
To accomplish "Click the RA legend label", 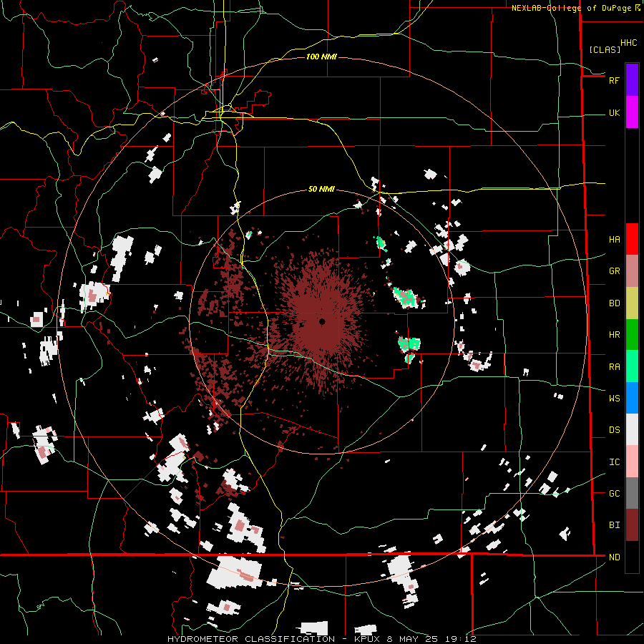I will point(614,367).
